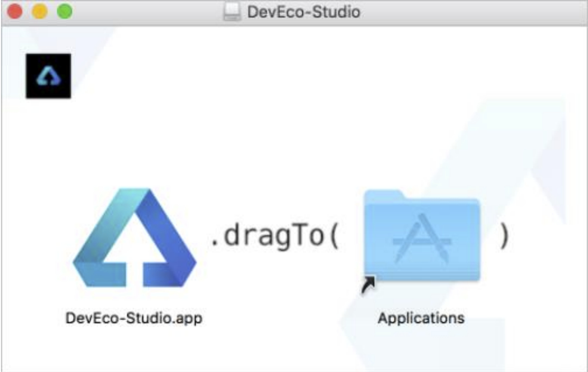Click the disk icon in title bar
The height and width of the screenshot is (372, 588).
(x=232, y=12)
